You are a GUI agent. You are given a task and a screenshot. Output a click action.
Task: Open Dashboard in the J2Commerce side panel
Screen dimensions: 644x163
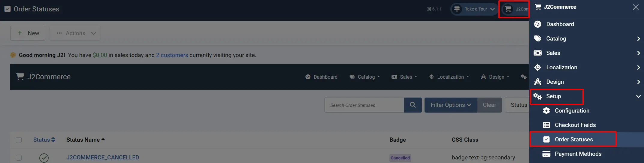tap(560, 24)
